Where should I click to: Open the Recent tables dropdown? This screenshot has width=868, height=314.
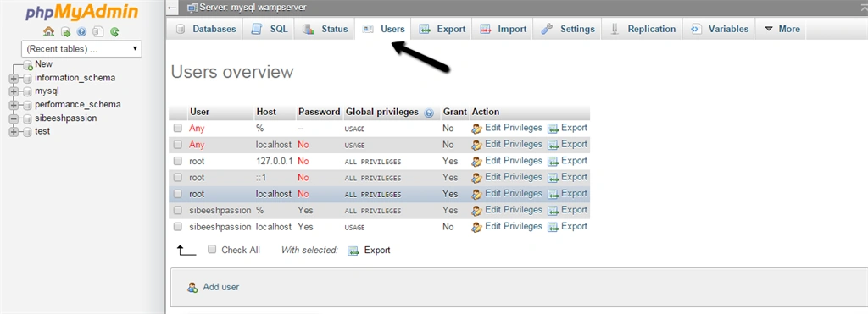(81, 48)
